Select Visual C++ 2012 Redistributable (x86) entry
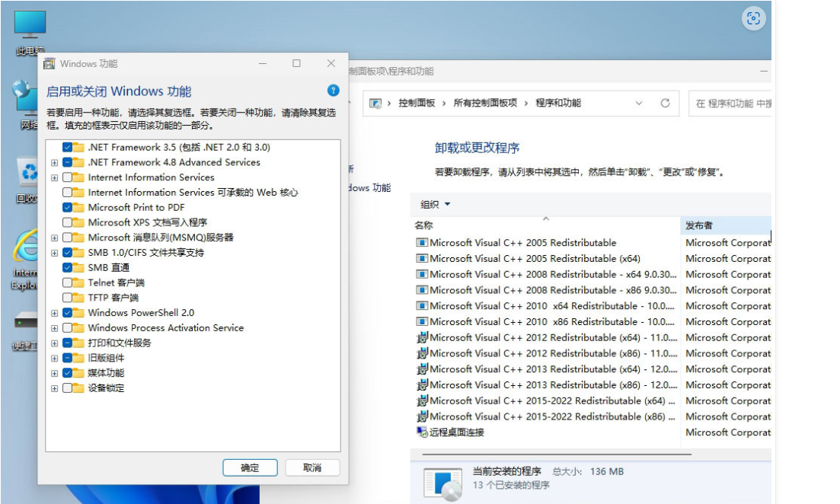The width and height of the screenshot is (840, 504). click(x=545, y=353)
